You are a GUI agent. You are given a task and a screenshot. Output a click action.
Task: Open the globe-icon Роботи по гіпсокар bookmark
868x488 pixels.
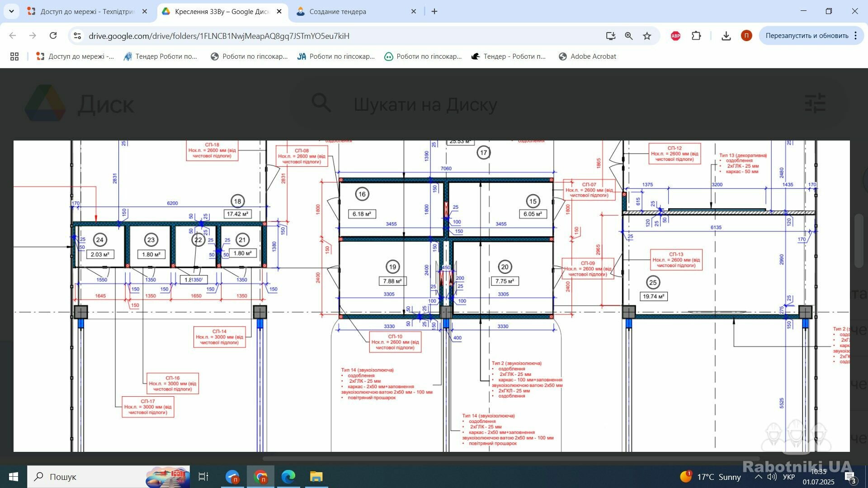click(x=249, y=56)
